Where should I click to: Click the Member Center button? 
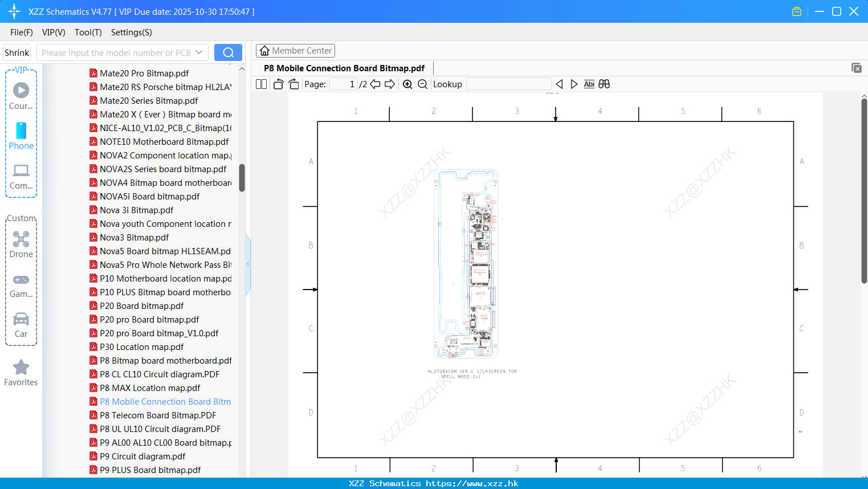295,51
